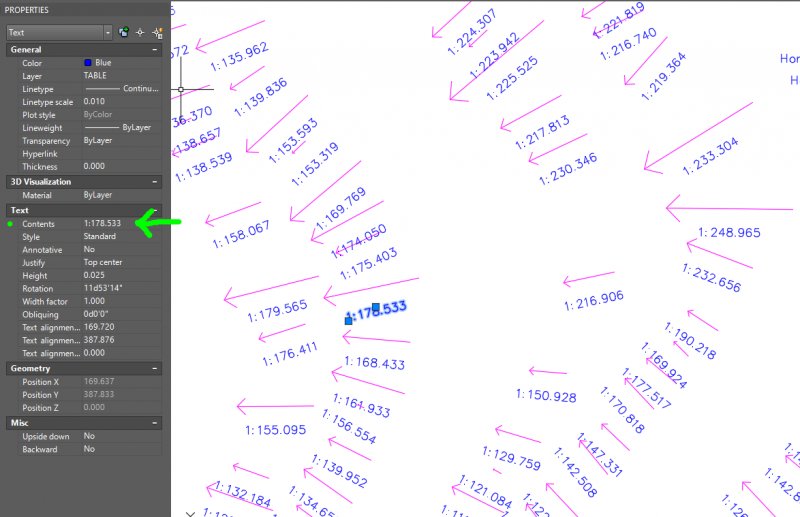
Task: Toggle the Backward No value
Action: click(x=89, y=449)
